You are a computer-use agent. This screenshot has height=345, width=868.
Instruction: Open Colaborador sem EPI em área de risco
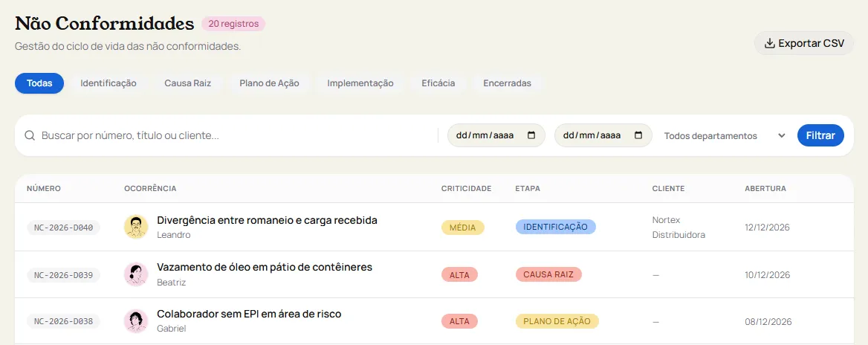249,314
